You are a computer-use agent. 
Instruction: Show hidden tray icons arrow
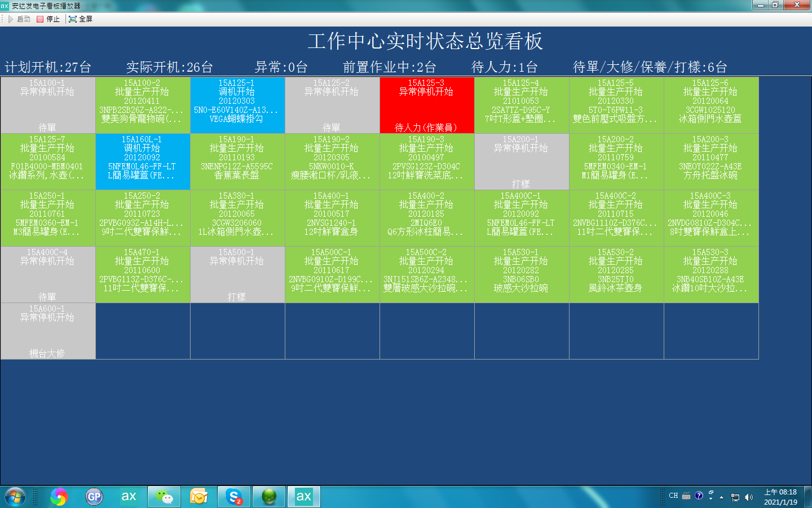[x=721, y=497]
